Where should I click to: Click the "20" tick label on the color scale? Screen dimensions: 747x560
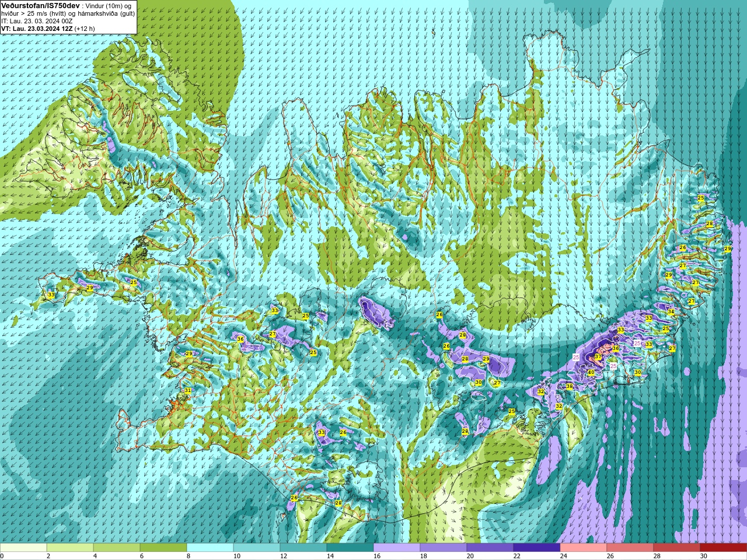471,556
